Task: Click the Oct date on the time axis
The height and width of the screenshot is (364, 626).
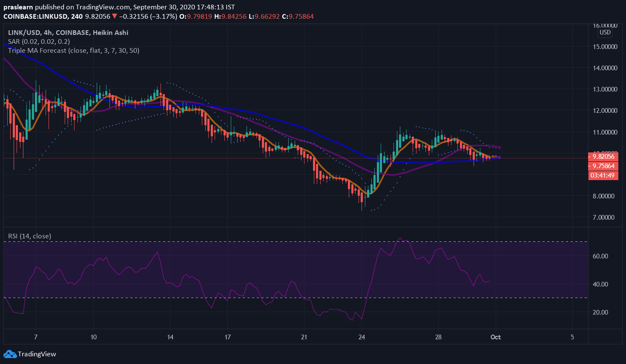Action: click(x=495, y=337)
